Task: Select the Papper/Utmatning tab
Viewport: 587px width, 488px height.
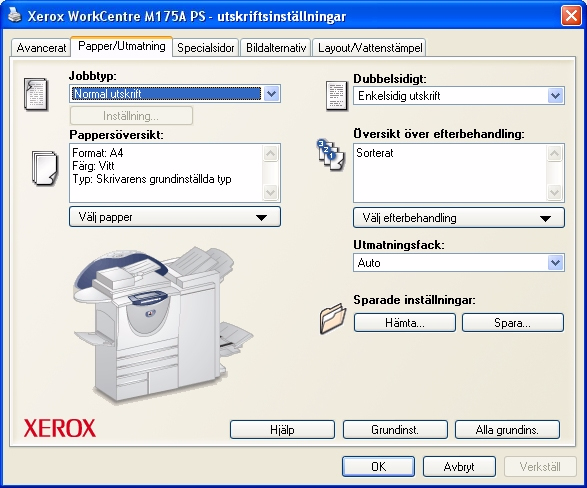Action: (x=122, y=46)
